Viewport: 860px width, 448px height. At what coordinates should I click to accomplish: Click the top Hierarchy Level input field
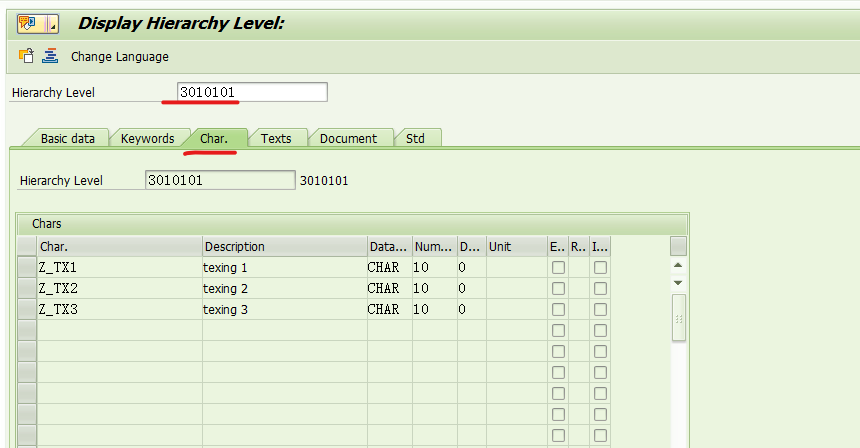(252, 92)
